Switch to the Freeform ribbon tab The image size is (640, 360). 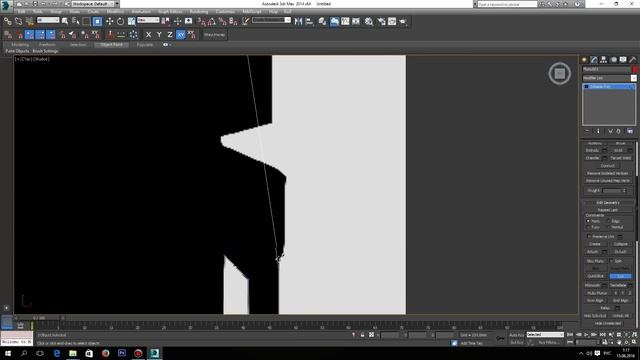pyautogui.click(x=47, y=44)
